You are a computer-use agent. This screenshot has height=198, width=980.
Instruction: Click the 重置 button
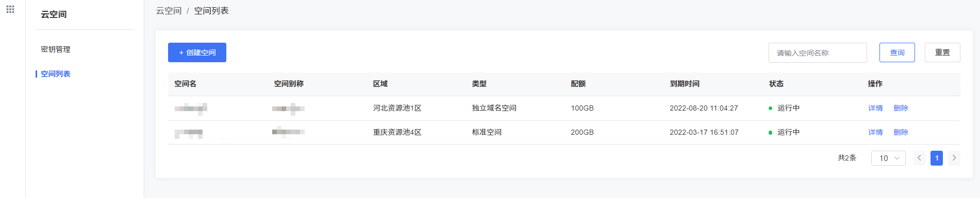point(942,52)
